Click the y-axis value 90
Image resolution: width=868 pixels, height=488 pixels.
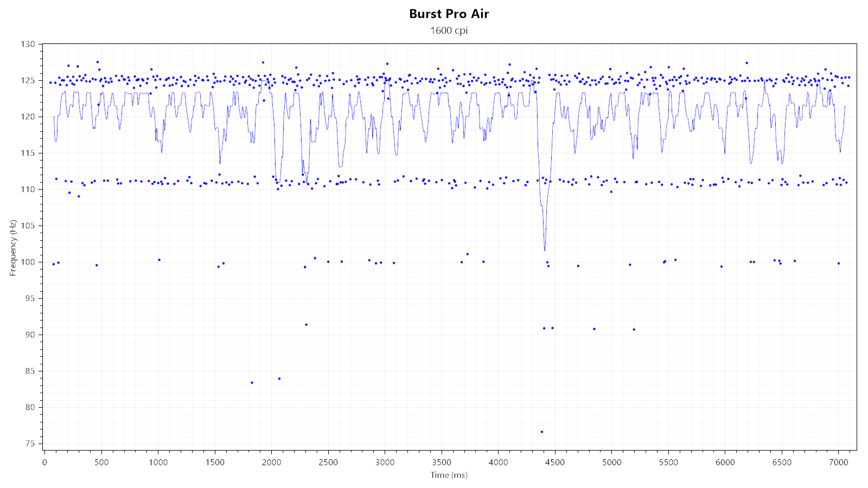coord(30,335)
